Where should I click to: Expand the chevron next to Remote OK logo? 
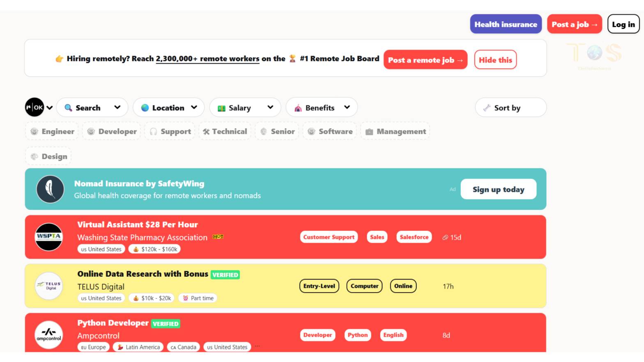50,108
